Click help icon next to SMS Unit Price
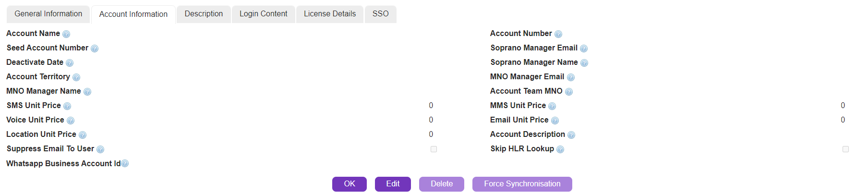 pyautogui.click(x=67, y=106)
